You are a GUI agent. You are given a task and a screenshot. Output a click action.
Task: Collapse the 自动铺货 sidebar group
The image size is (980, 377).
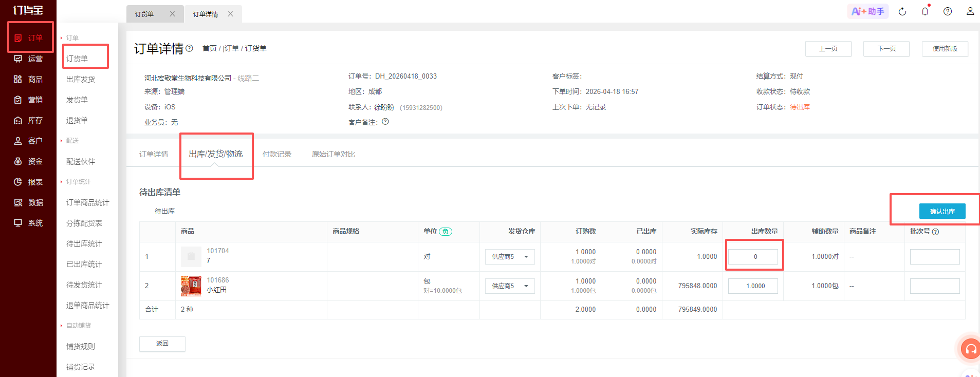[x=76, y=326]
